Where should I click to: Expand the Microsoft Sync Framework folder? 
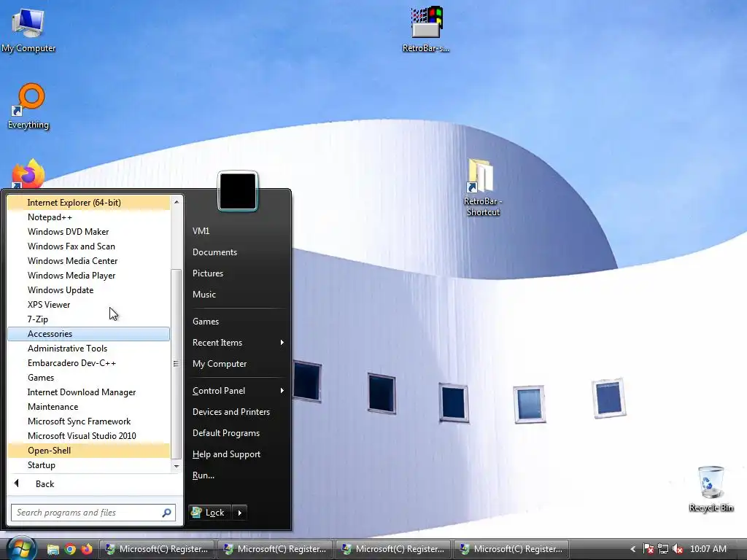88,421
